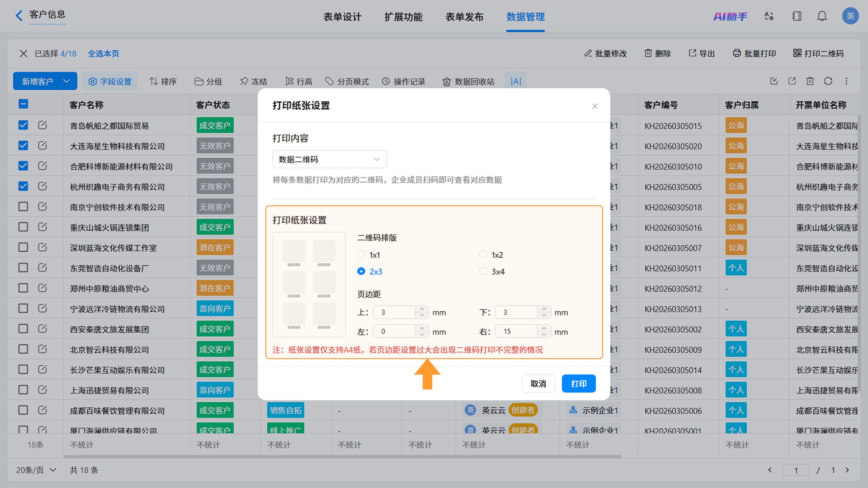Open the 英 user avatar menu
Viewport: 868px width, 488px height.
(850, 16)
